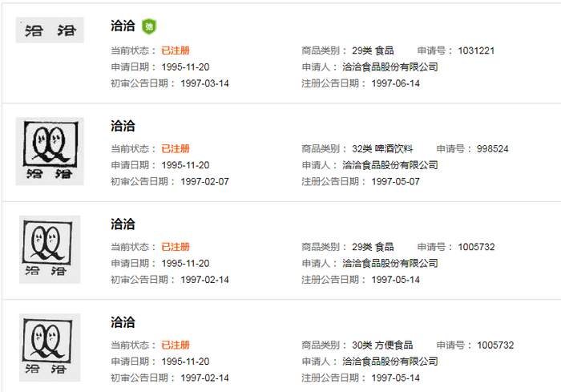Open the 洽洽 title of the 998524 entry

(123, 126)
